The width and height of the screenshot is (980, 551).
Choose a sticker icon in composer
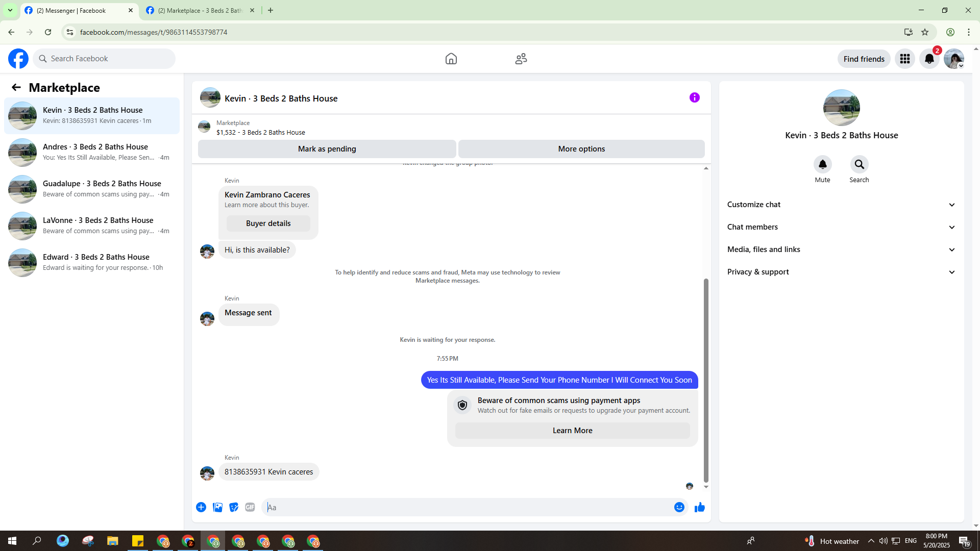pos(234,507)
